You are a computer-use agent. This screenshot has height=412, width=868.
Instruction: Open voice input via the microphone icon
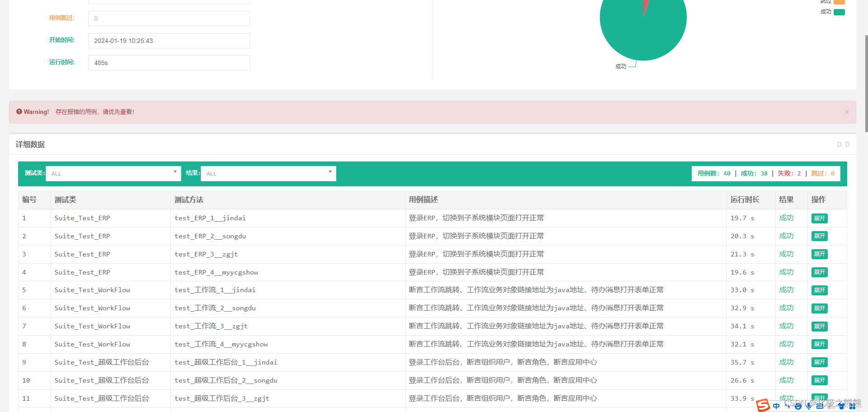pyautogui.click(x=809, y=406)
